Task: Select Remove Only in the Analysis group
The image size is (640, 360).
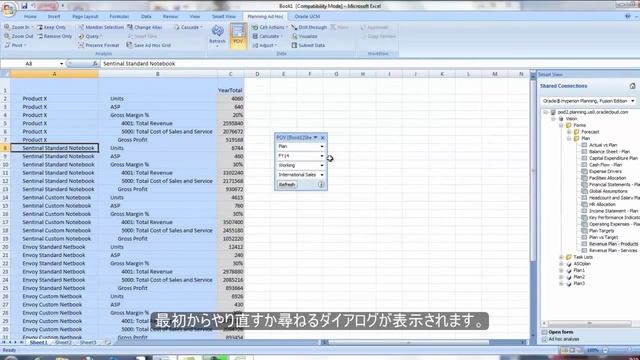Action: point(54,36)
